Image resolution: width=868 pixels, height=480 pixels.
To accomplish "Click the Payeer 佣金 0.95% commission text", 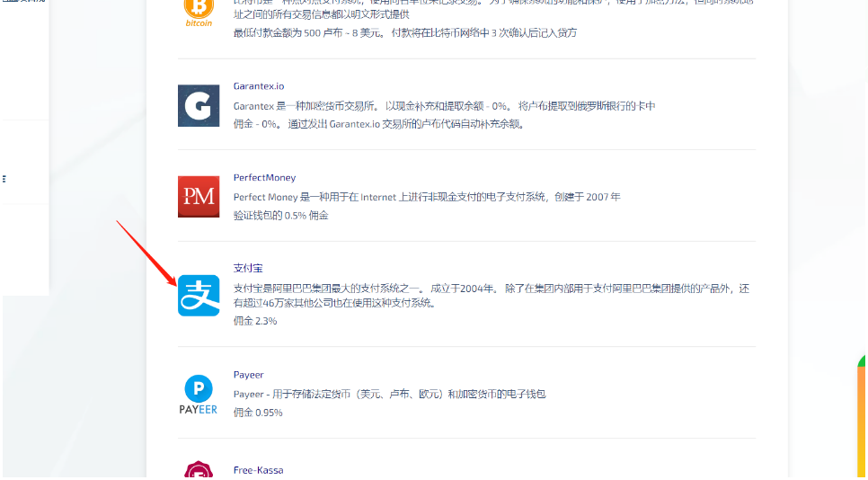I will [x=258, y=413].
